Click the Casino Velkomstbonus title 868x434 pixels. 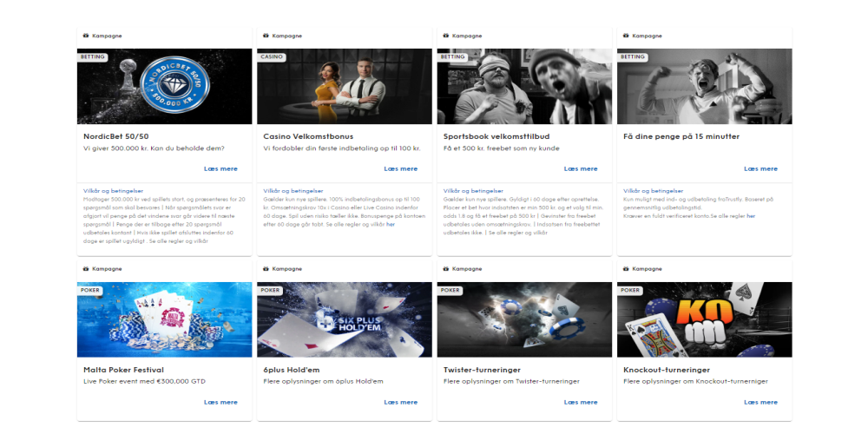[x=308, y=136]
